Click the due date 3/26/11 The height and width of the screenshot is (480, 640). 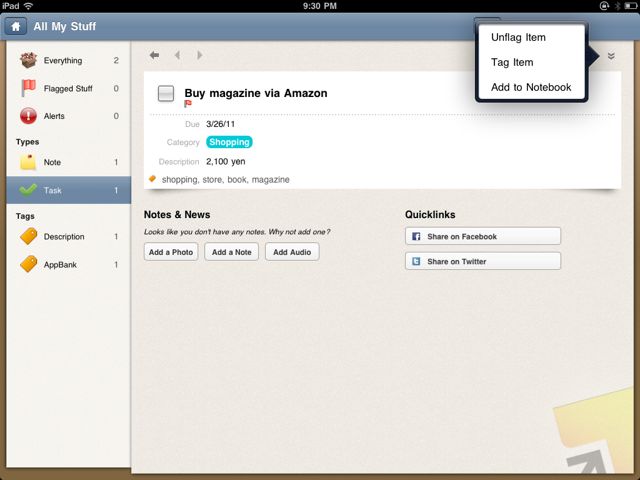[220, 124]
